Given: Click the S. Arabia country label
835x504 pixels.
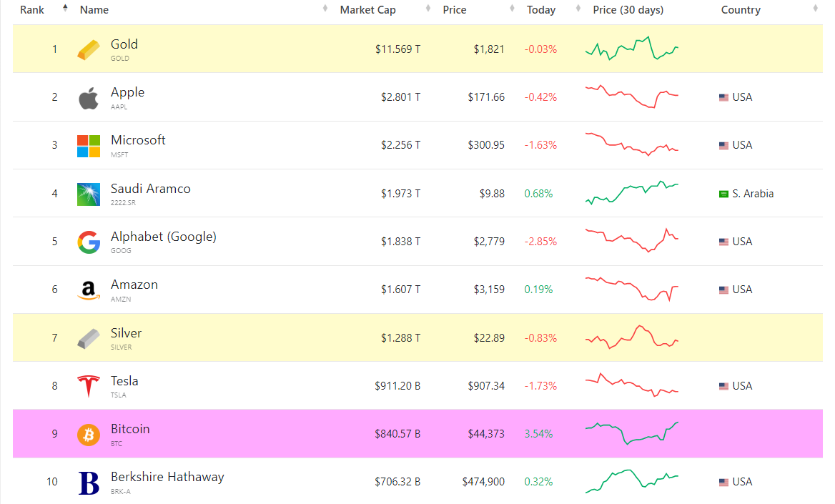Looking at the screenshot, I should tap(753, 194).
